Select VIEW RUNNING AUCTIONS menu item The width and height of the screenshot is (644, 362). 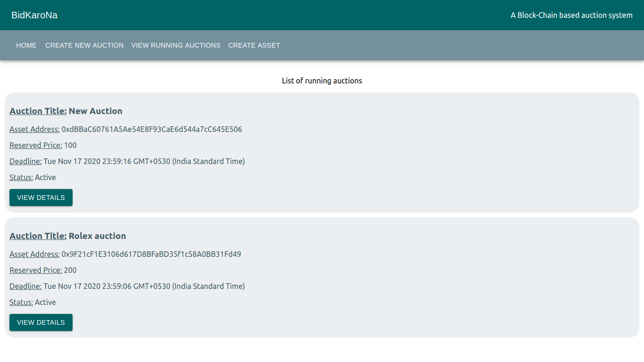[176, 45]
